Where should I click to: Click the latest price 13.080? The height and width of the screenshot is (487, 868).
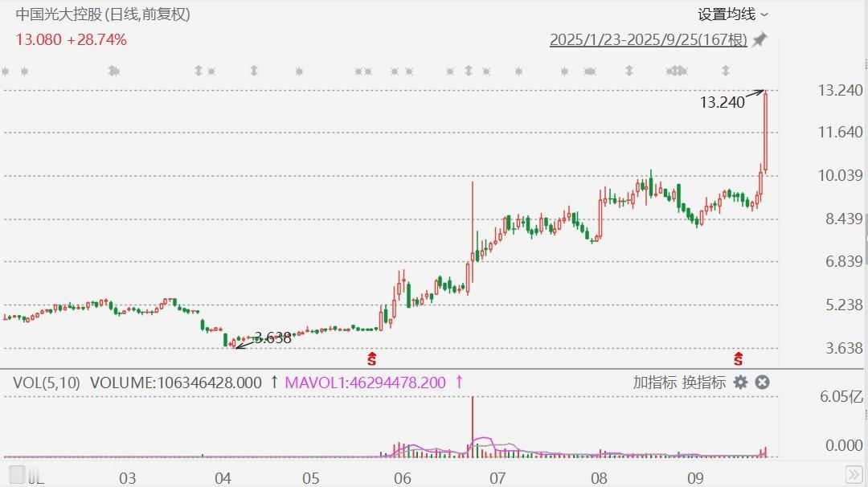pos(39,40)
